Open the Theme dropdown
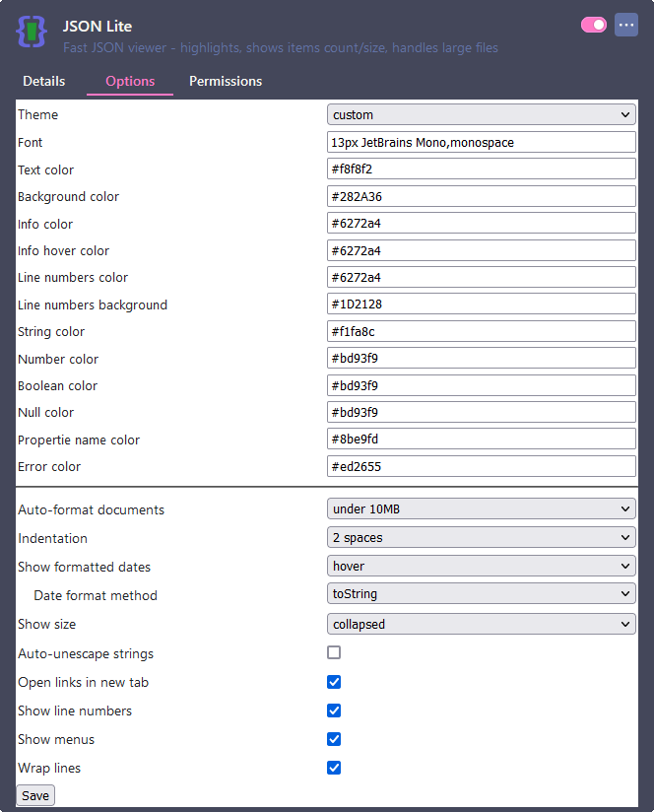 [482, 114]
